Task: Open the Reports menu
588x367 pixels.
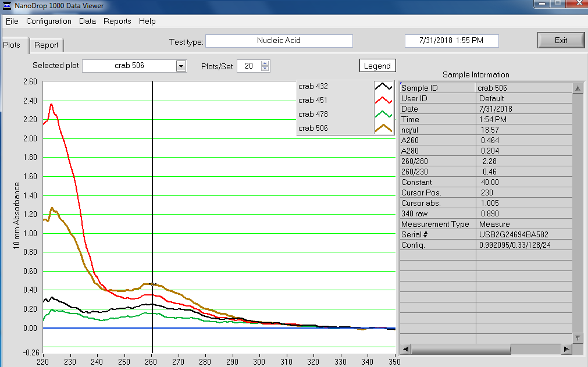Action: (x=117, y=21)
